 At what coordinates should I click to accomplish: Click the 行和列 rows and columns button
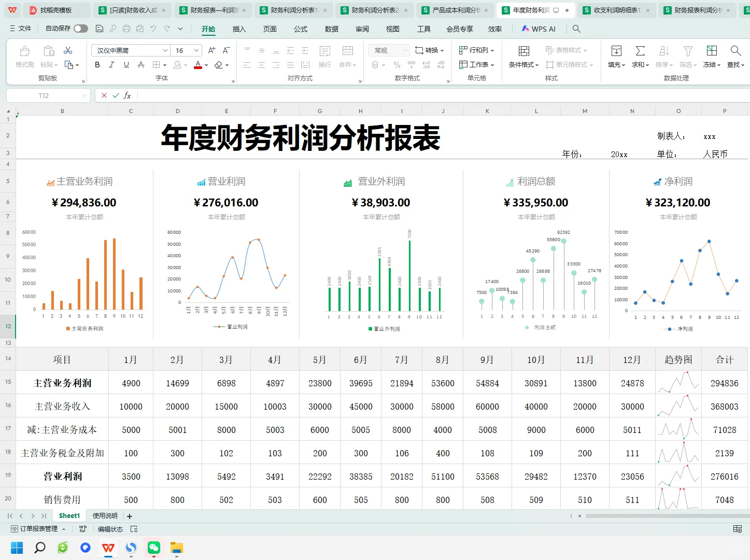click(x=477, y=50)
